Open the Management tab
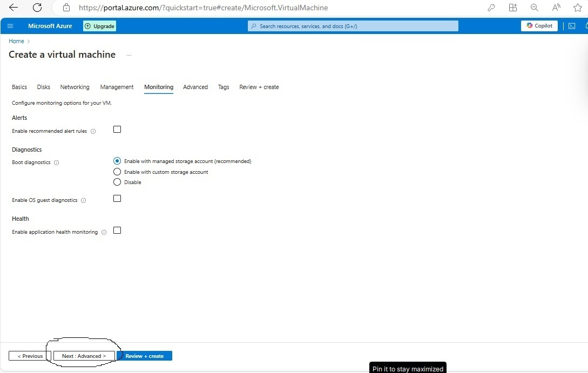 (117, 87)
